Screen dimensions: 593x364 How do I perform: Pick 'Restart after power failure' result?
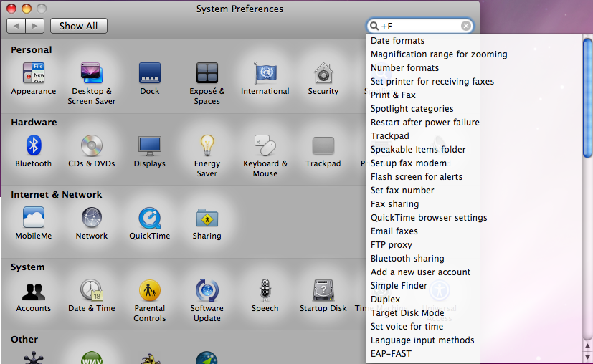pyautogui.click(x=425, y=122)
